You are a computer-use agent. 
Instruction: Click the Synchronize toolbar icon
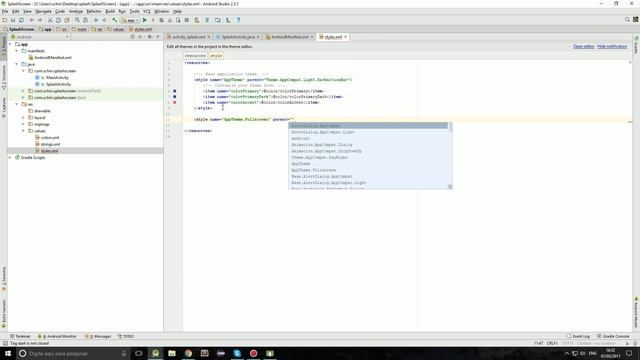click(x=21, y=20)
